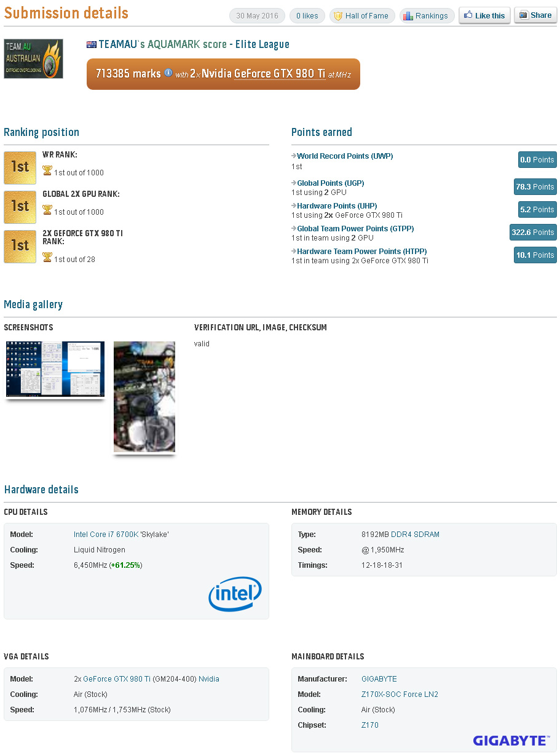560x756 pixels.
Task: Open the Nvidia GeForce GTX 980 Ti score banner link
Action: click(279, 73)
